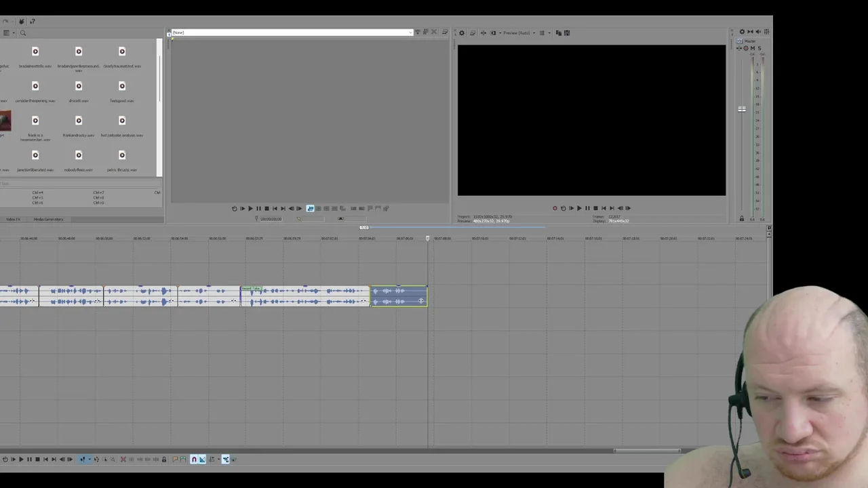Viewport: 868px width, 488px height.
Task: Toggle Lock event icon in bottom toolbar
Action: (x=163, y=460)
